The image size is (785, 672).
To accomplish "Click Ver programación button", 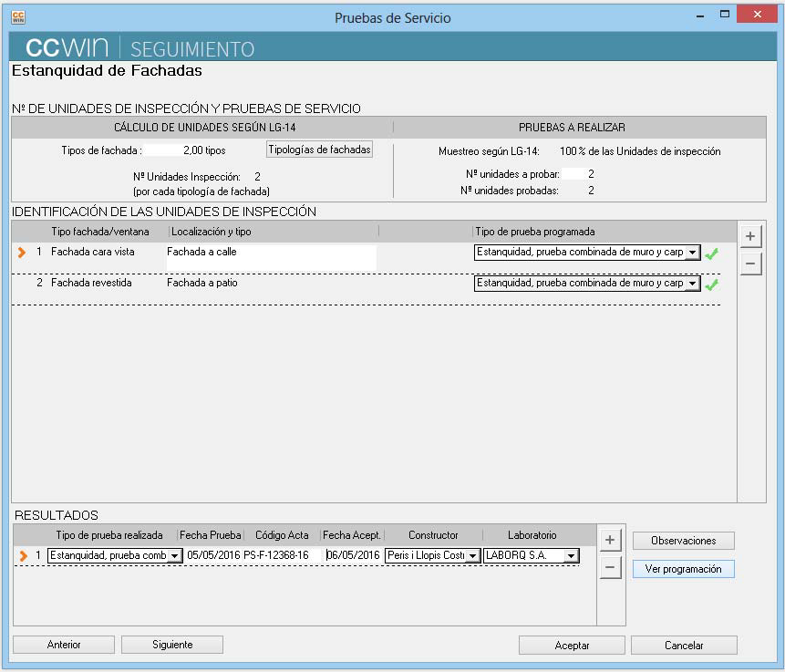I will (684, 569).
